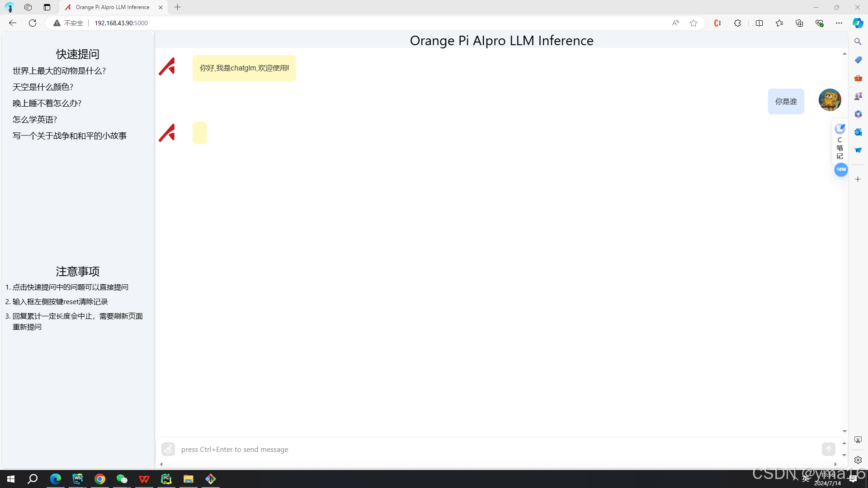Open the C笔记 floating widget

click(x=840, y=142)
